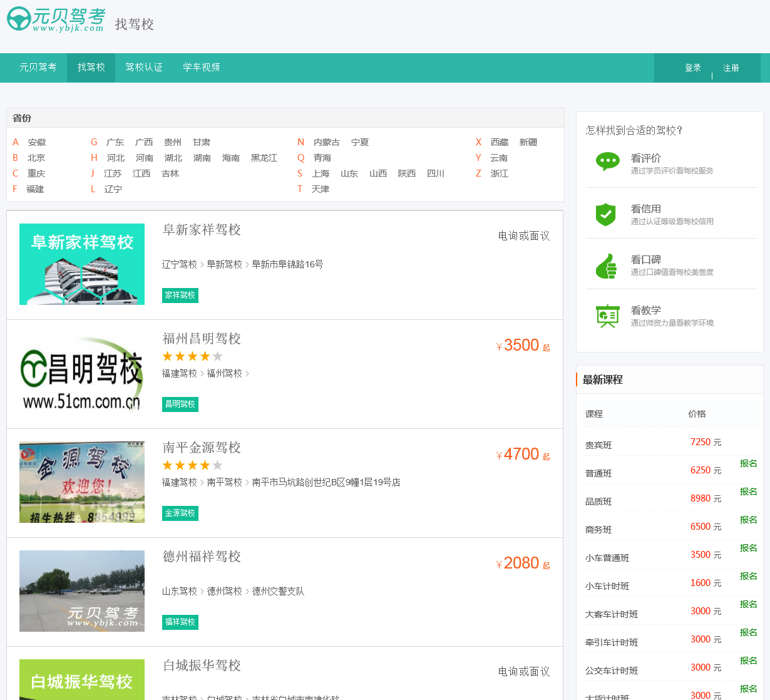Choose province 黑龙江
Screen dimensions: 770x700
click(x=264, y=158)
